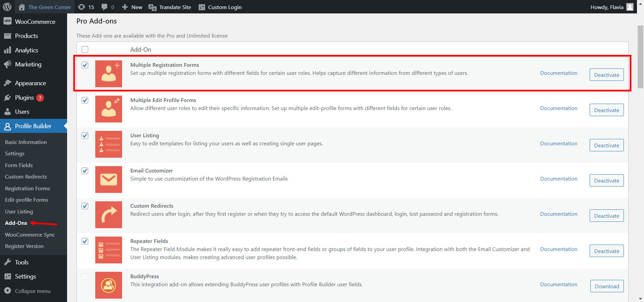Go to WooCommerce Sync submenu

click(x=30, y=235)
